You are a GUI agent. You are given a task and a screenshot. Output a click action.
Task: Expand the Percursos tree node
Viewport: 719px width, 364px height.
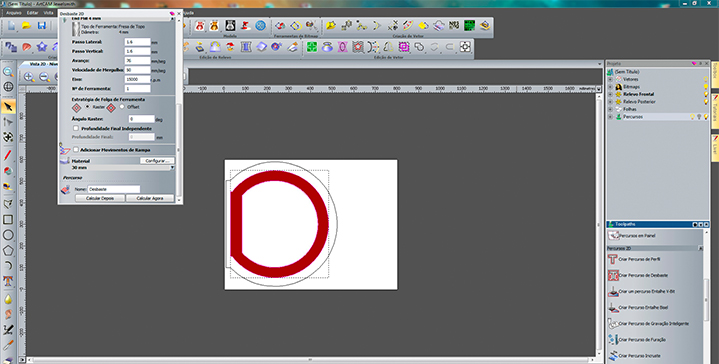coord(610,117)
